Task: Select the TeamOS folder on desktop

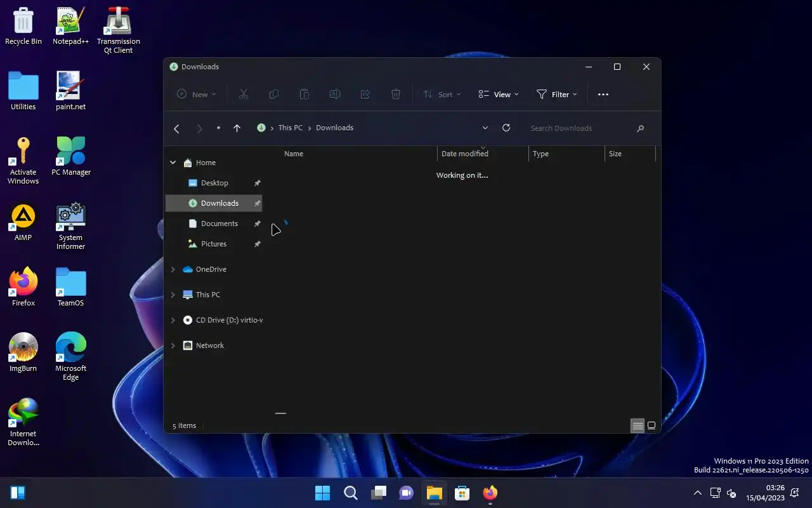Action: (70, 287)
